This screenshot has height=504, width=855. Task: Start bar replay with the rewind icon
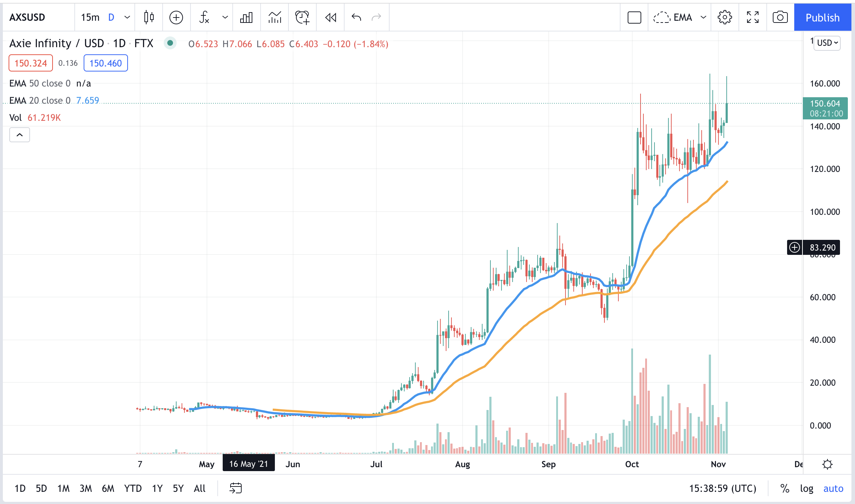pos(331,17)
